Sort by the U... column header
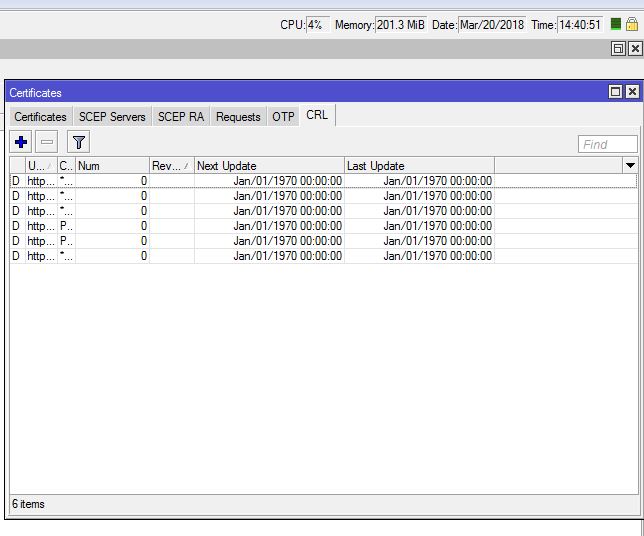 click(x=41, y=166)
